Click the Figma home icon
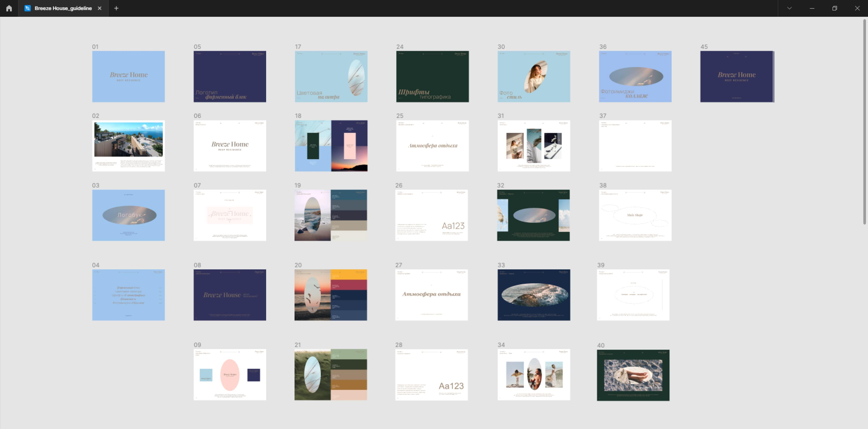 (9, 8)
